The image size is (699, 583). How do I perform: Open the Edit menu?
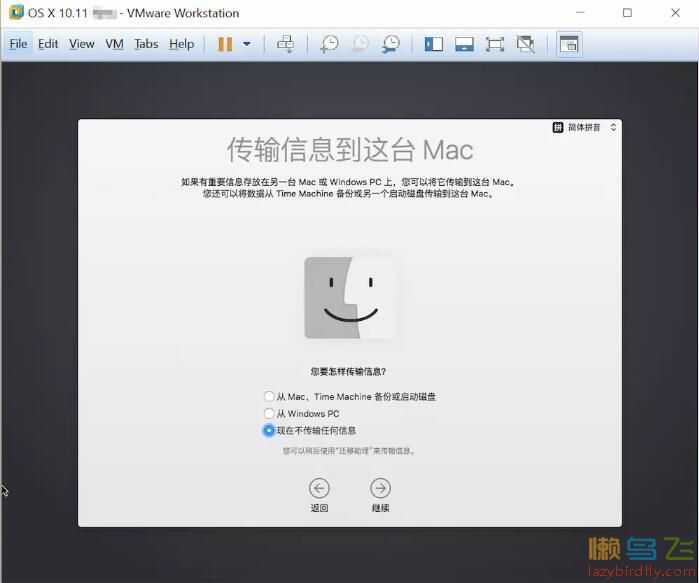tap(48, 44)
